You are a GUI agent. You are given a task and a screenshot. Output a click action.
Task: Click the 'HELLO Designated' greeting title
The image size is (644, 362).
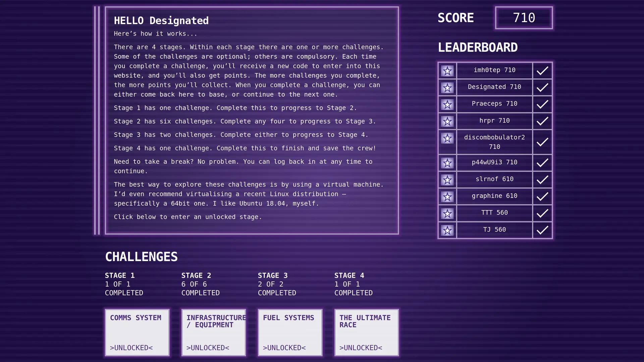pos(161,20)
